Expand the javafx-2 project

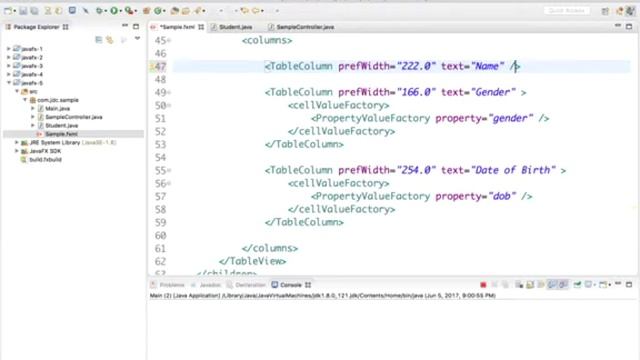[x=9, y=57]
